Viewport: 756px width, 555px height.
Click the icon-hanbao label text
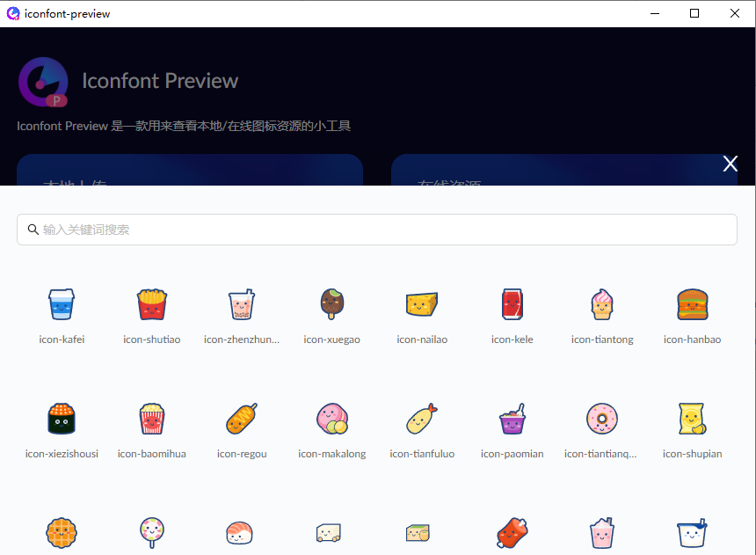tap(693, 340)
